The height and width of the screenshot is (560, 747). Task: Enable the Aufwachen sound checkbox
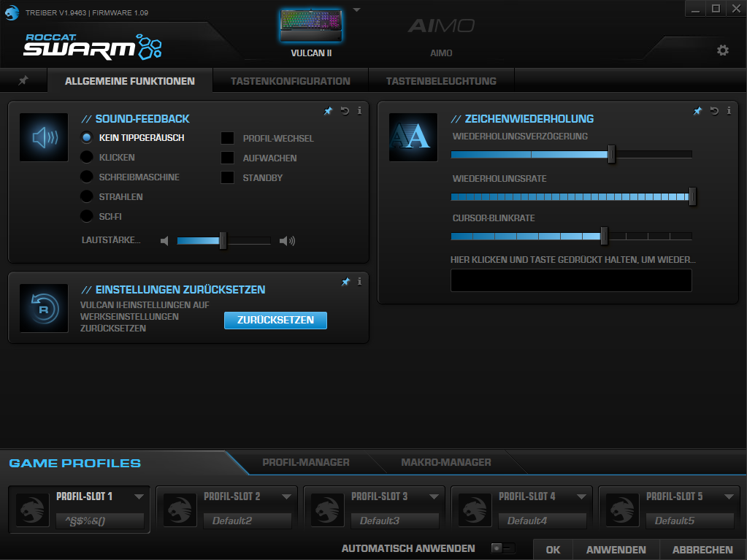click(227, 158)
